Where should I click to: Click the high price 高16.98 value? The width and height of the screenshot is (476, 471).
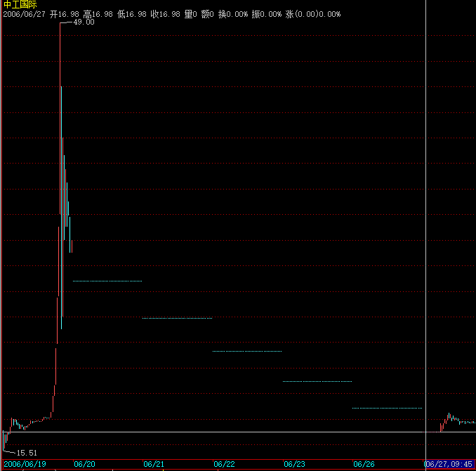pos(98,14)
